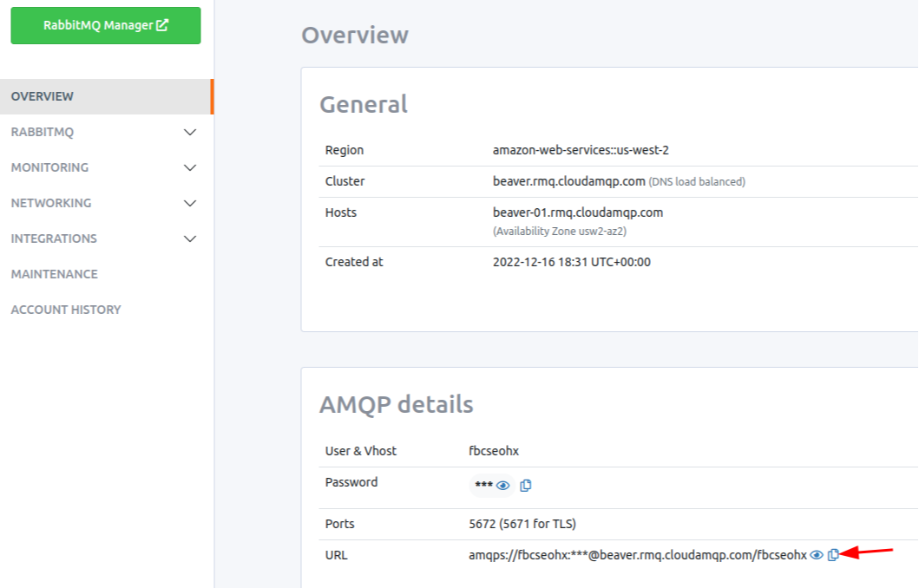Click the Monitoring sidebar label
Screen dimensions: 919x588
click(x=49, y=167)
